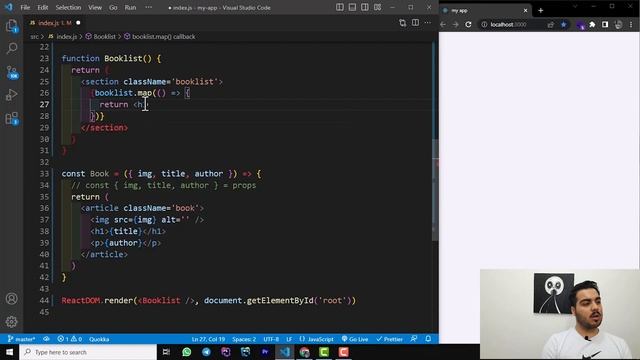This screenshot has width=640, height=360.
Task: Click Ln 27, Col 19 indicator
Action: 208,339
